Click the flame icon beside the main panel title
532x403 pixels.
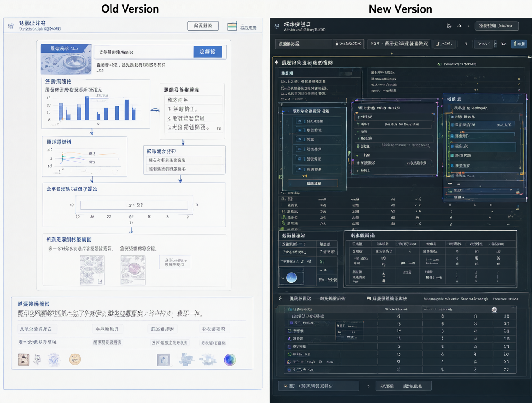coord(277,63)
